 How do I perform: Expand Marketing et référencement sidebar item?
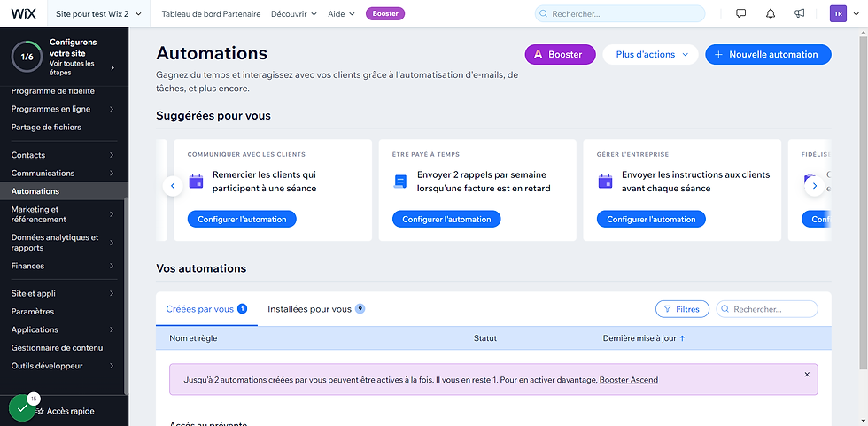64,214
